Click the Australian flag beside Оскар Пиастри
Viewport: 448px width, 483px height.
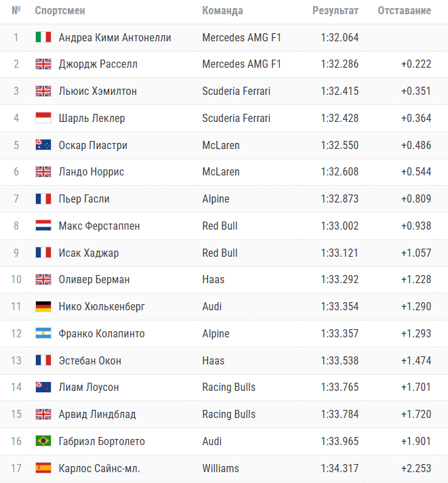[43, 145]
